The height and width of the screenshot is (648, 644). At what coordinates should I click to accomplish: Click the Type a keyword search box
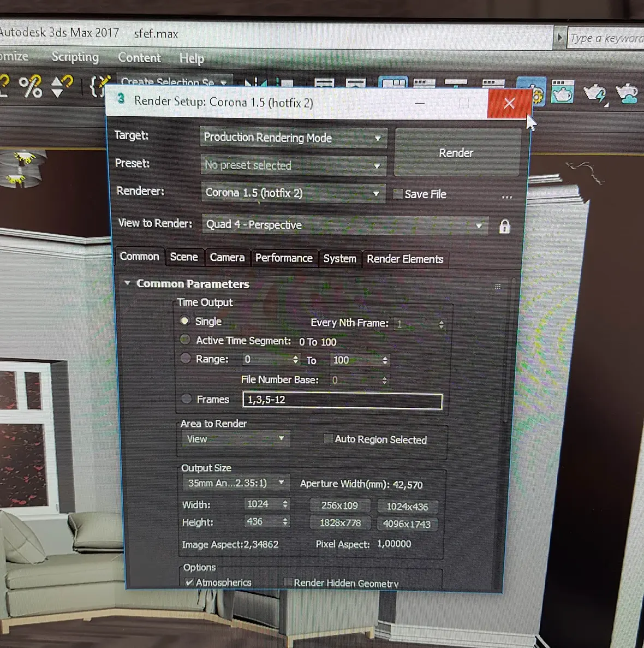pos(606,38)
